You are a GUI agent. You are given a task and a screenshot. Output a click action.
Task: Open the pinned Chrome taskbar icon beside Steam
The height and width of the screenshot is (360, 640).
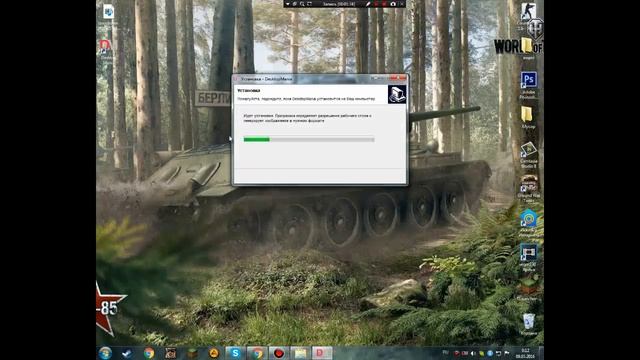149,353
